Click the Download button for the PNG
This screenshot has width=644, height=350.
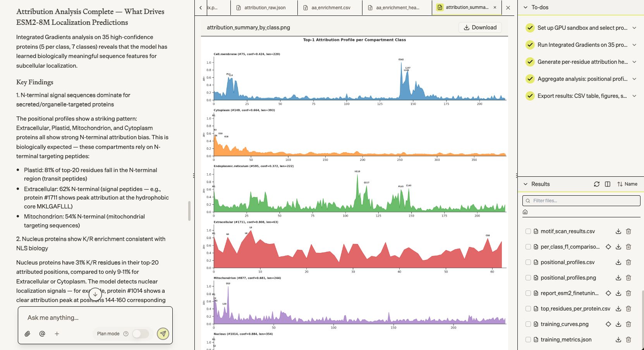coord(480,27)
